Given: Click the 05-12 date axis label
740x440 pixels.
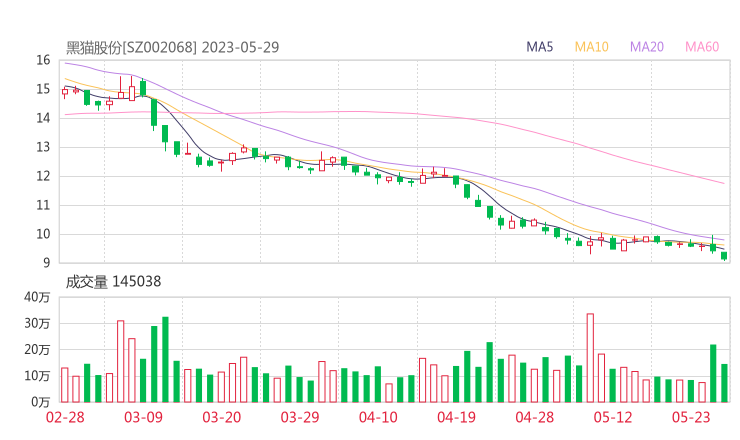Looking at the screenshot, I should click(x=613, y=417).
